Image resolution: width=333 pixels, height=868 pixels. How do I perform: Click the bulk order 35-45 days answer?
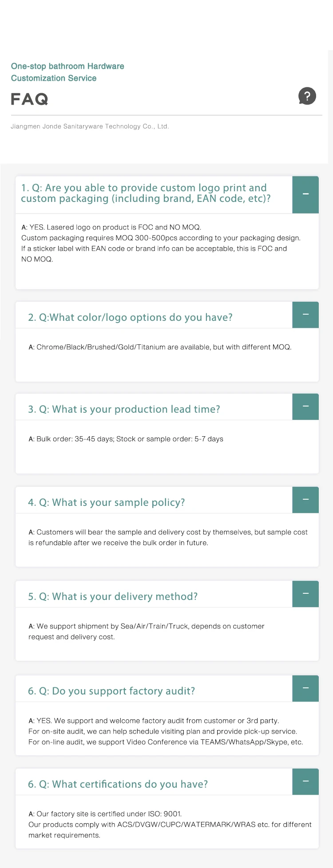pyautogui.click(x=126, y=439)
